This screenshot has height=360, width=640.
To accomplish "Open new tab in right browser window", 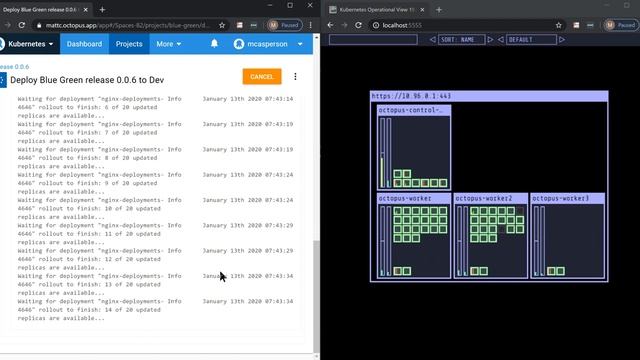I will (439, 9).
